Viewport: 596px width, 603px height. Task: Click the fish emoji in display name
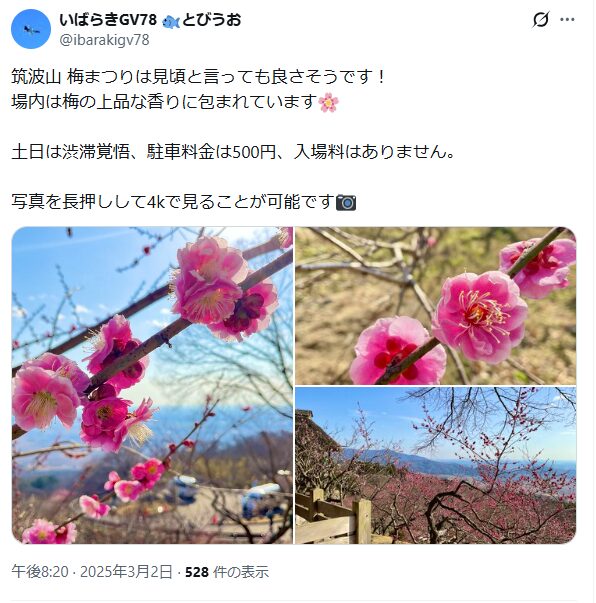[171, 21]
